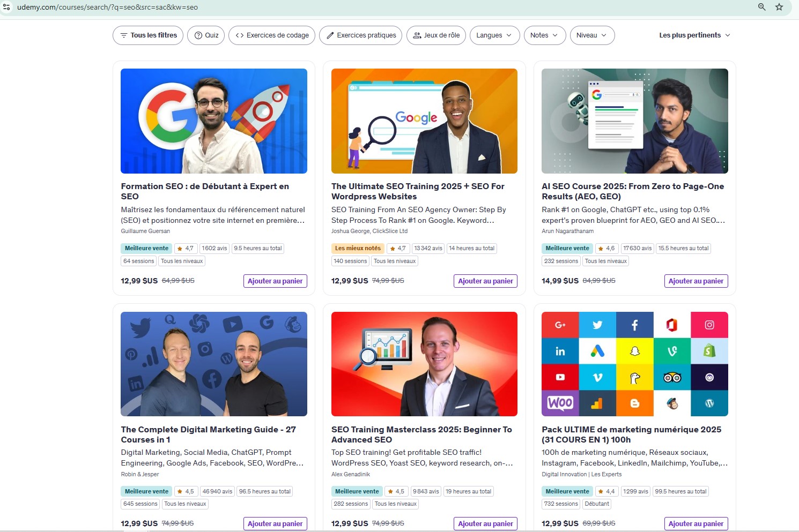Open Pack ULTIME de marketing numérique title
Screen dimensions: 799x532
coord(631,434)
